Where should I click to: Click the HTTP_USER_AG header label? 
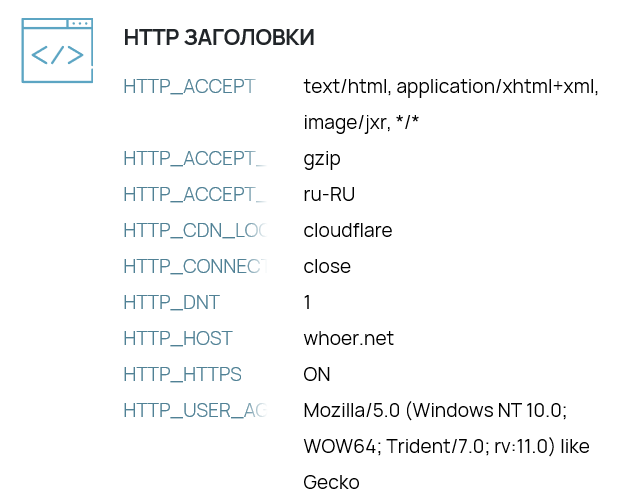[194, 410]
